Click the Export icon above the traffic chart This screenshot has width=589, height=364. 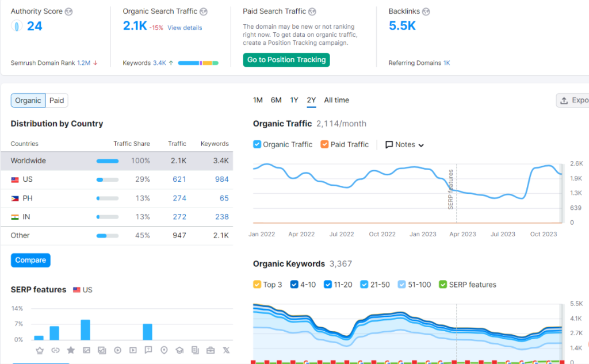564,99
